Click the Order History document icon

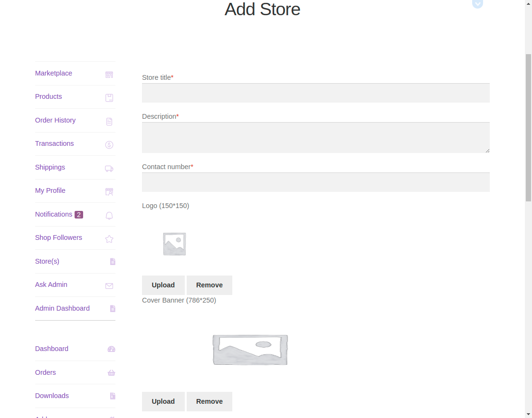coord(109,121)
